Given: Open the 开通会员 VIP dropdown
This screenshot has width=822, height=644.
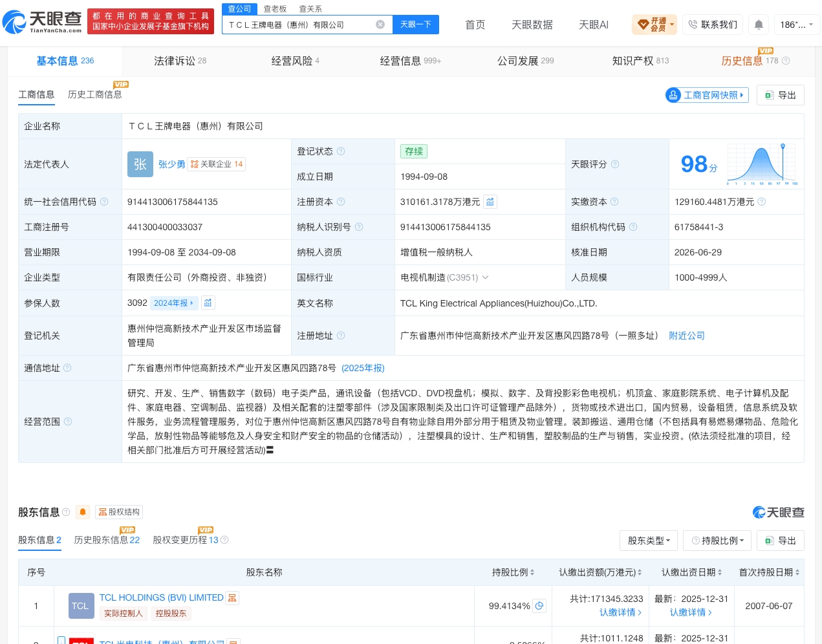Looking at the screenshot, I should (654, 25).
